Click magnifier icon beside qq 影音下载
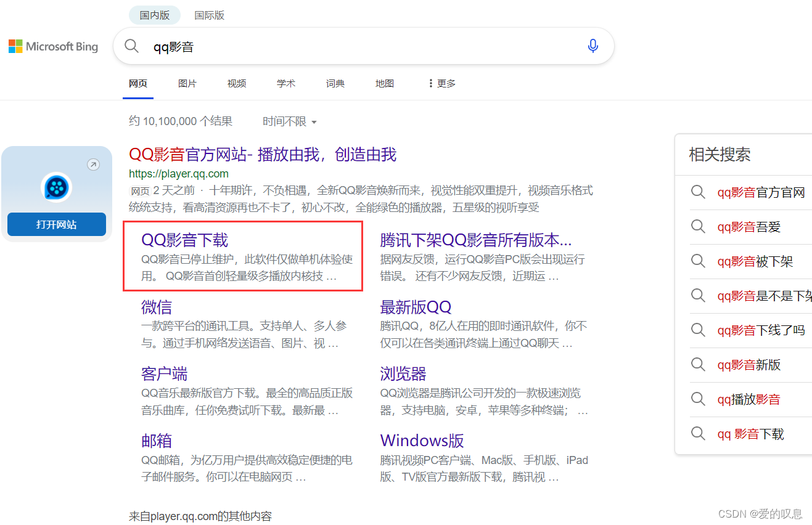812x525 pixels. click(x=698, y=434)
